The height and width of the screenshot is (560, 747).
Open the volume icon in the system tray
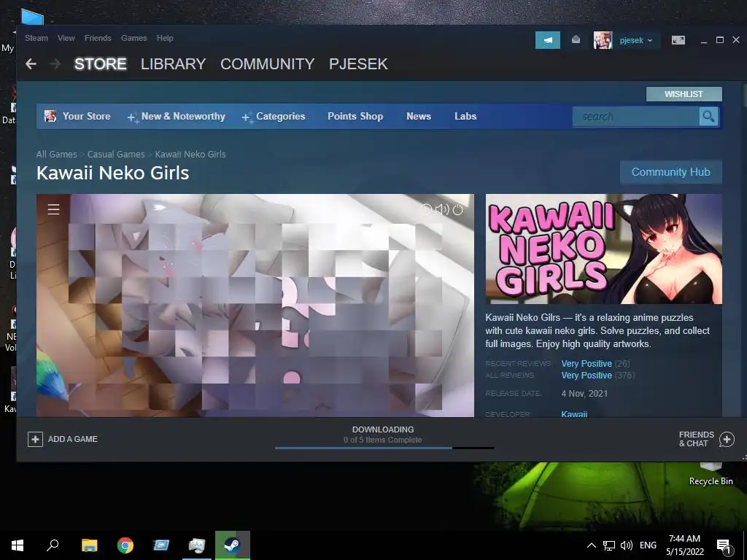tap(627, 545)
